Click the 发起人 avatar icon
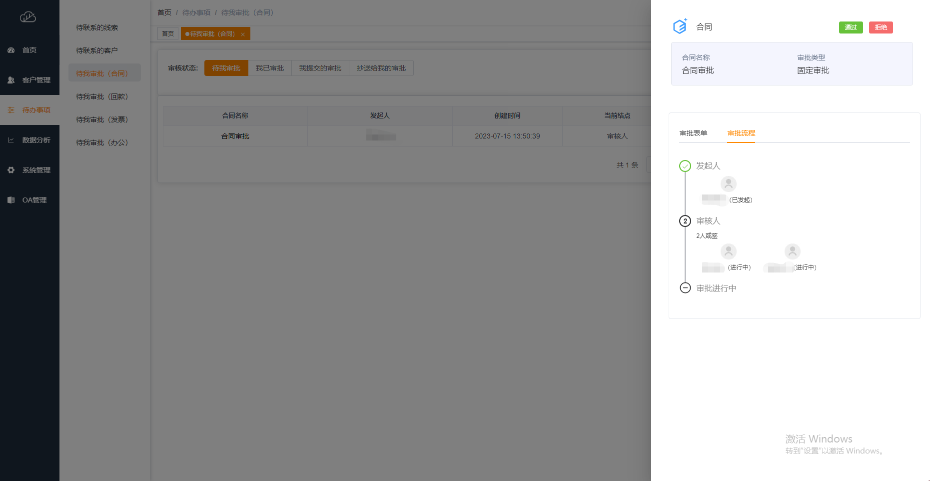Screen dimensions: 930x481 [728, 184]
